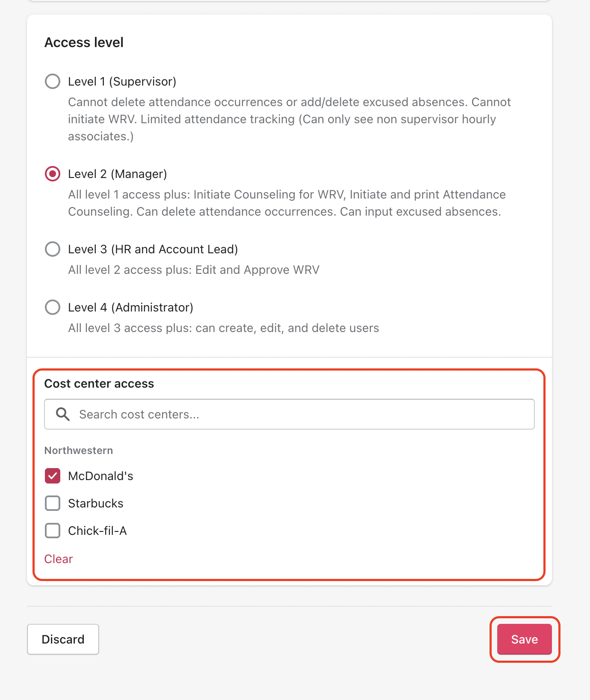Image resolution: width=590 pixels, height=700 pixels.
Task: Click the McDonald's label text
Action: 100,476
